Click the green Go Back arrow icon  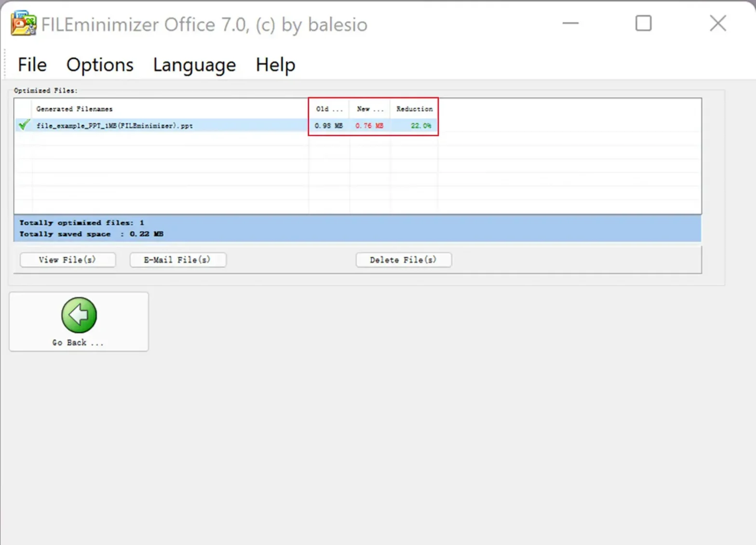pyautogui.click(x=79, y=315)
